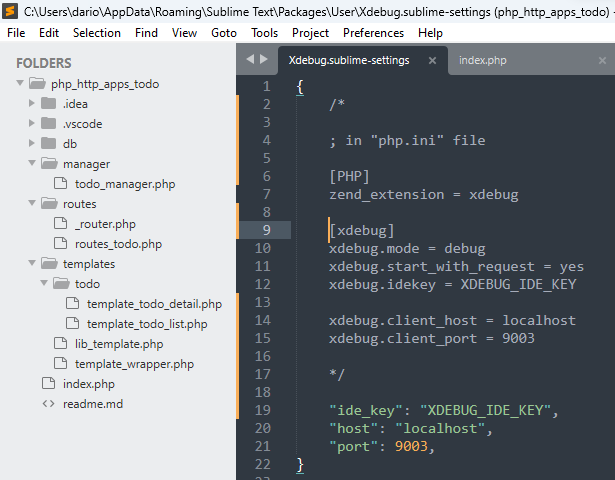The width and height of the screenshot is (615, 480).
Task: Click the manager open-folder icon
Action: 49,163
